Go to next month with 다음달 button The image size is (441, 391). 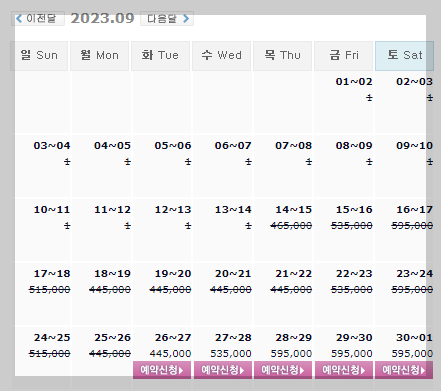pyautogui.click(x=167, y=18)
